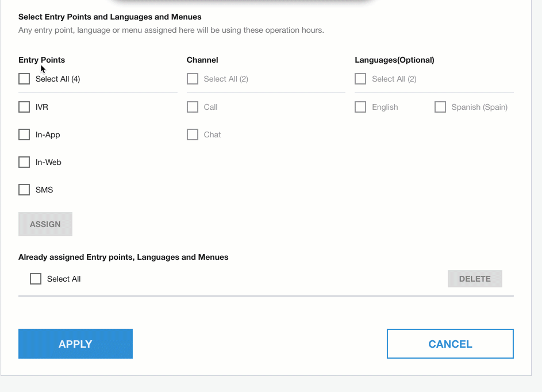Image resolution: width=542 pixels, height=392 pixels.
Task: Check Select All under assigned entry points
Action: coord(35,278)
